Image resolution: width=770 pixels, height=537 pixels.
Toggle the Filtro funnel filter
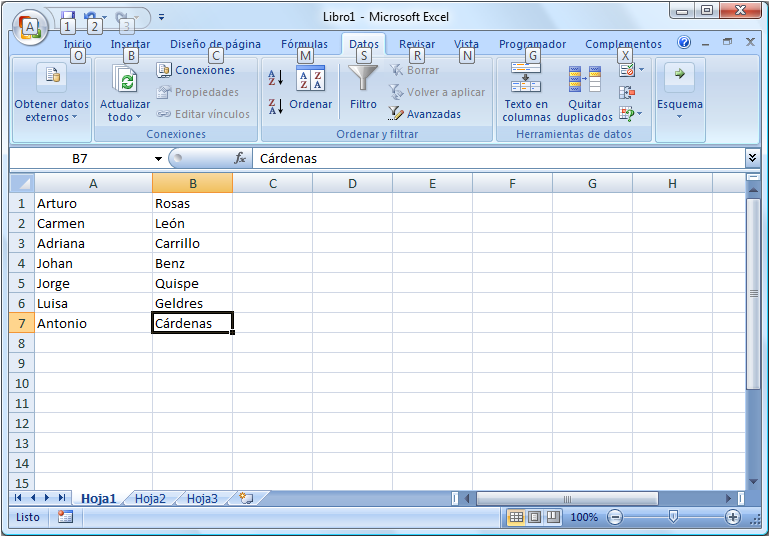click(363, 88)
